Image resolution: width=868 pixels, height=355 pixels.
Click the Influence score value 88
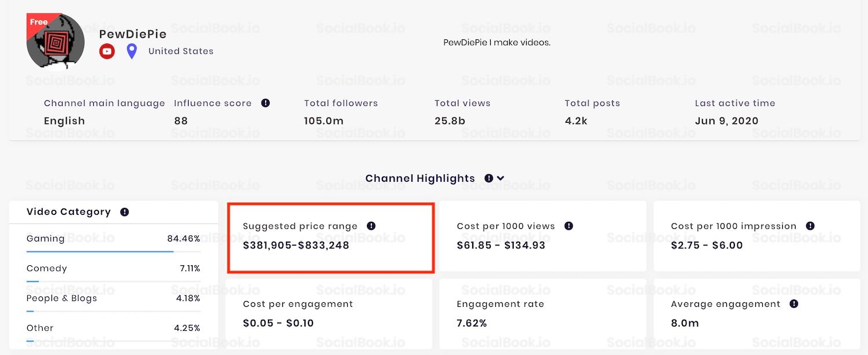(181, 121)
